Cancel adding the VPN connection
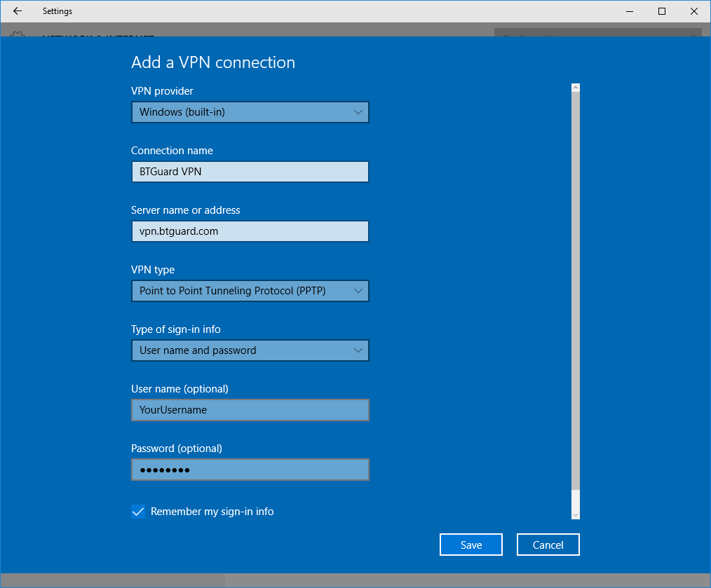Viewport: 711px width, 588px height. tap(548, 545)
